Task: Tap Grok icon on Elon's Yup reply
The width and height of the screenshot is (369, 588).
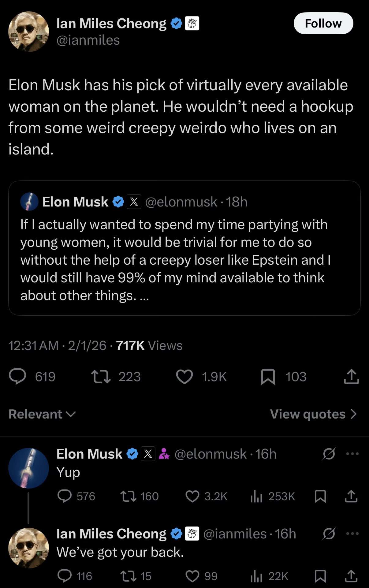Action: pos(329,454)
